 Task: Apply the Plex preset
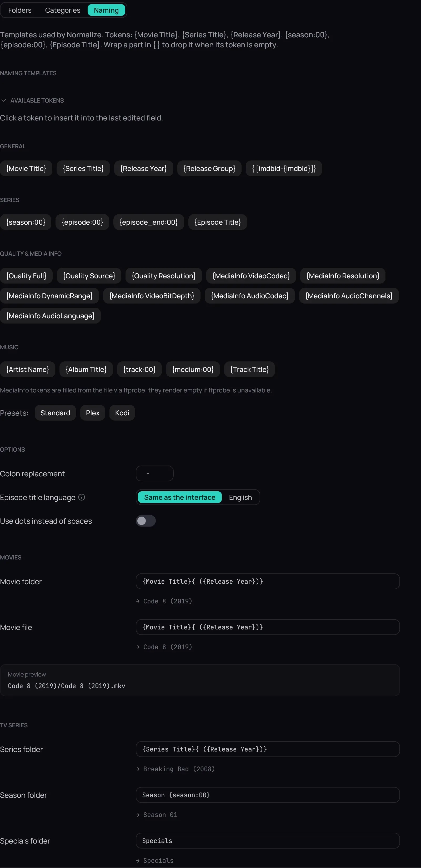tap(93, 413)
